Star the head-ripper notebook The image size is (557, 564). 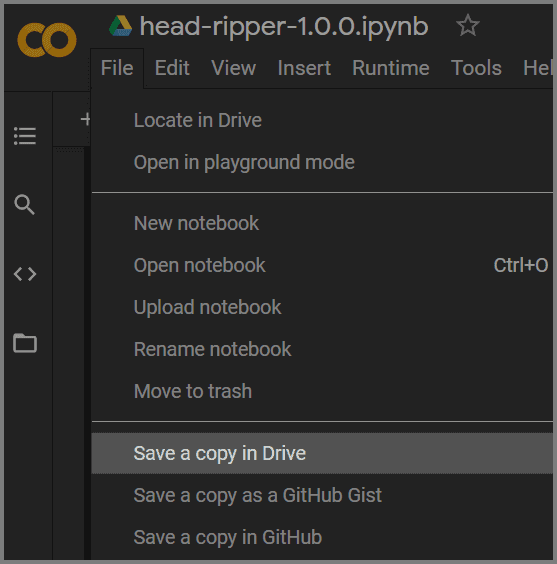(x=467, y=25)
